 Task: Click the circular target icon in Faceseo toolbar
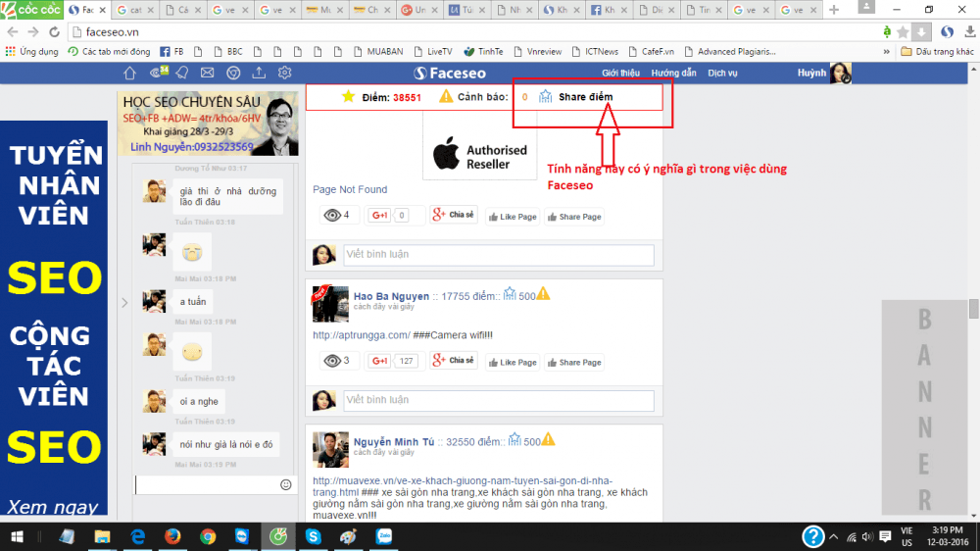coord(233,74)
